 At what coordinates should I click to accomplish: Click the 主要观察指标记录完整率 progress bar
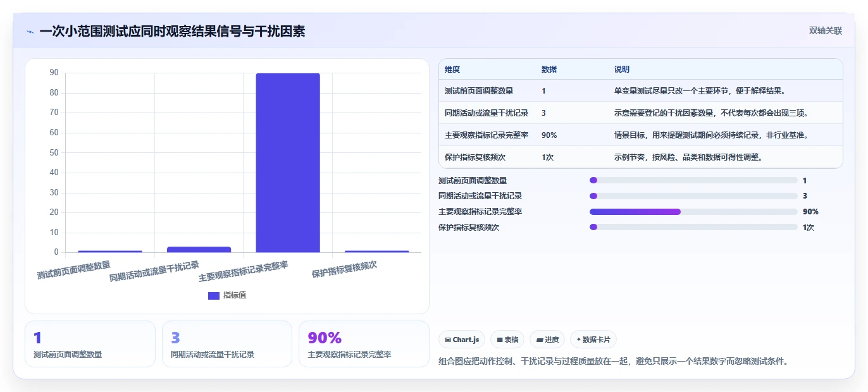point(693,212)
